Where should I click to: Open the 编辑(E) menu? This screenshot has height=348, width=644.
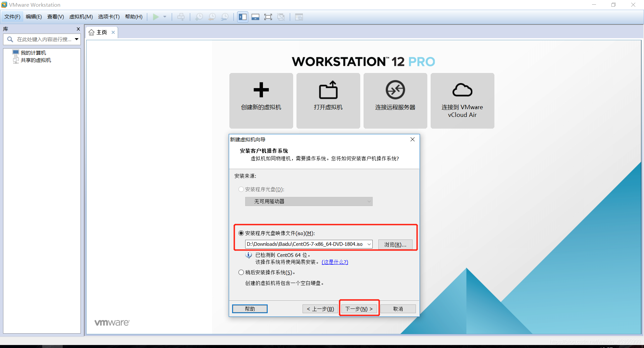34,17
